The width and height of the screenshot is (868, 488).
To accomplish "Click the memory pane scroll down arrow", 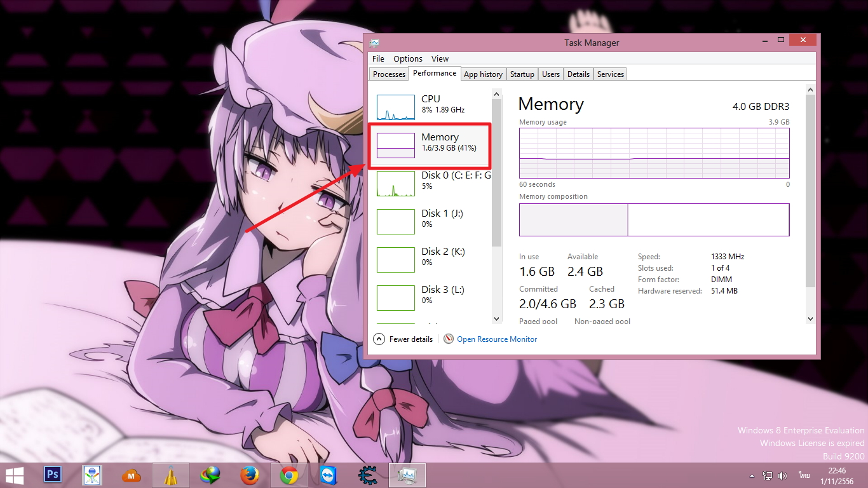I will [x=810, y=318].
